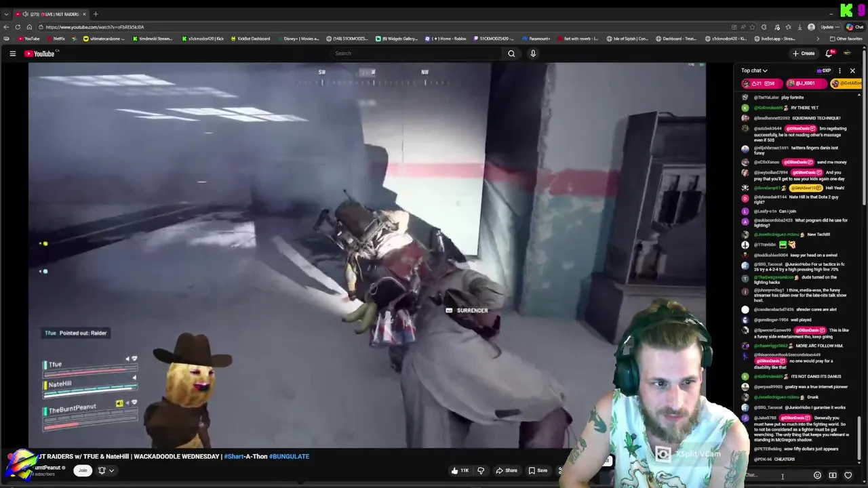Toggle channel notification bell
The height and width of the screenshot is (488, 868).
click(102, 470)
